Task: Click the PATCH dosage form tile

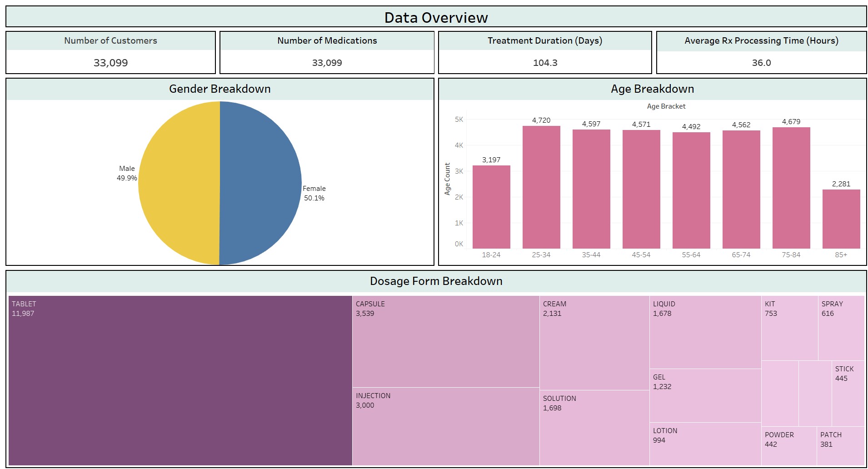Action: click(840, 446)
